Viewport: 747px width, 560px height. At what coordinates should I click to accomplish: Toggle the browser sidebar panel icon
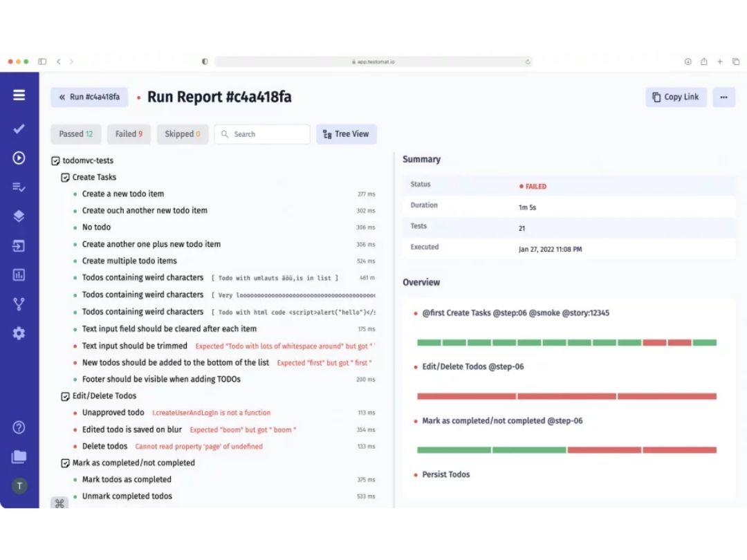tap(42, 62)
